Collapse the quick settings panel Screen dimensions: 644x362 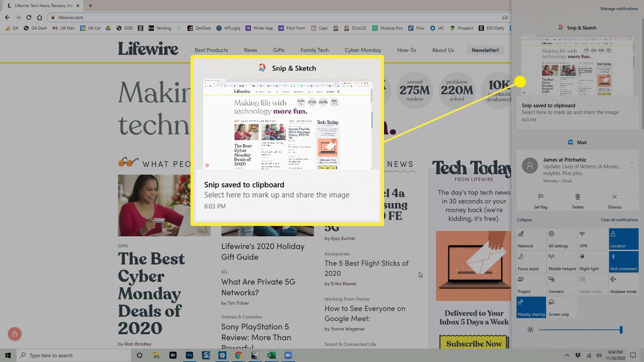click(x=524, y=220)
